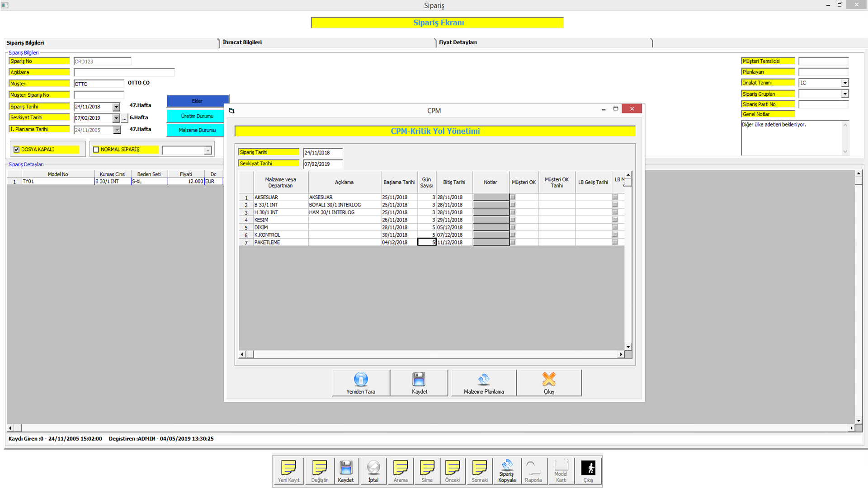Click the Malzeme Durumu button
The width and height of the screenshot is (868, 488).
pyautogui.click(x=197, y=130)
